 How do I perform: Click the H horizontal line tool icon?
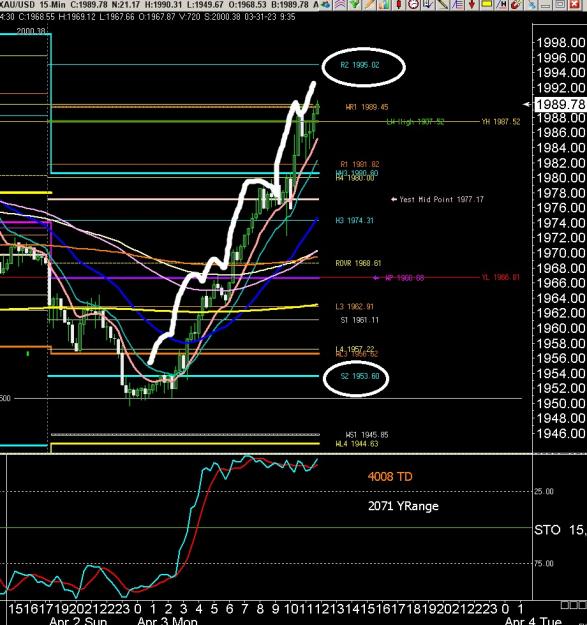(x=502, y=4)
